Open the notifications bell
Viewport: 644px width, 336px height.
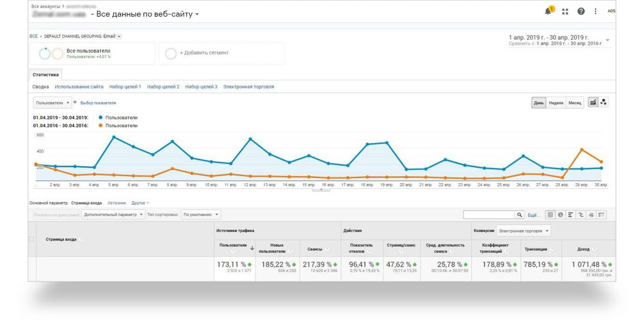548,11
